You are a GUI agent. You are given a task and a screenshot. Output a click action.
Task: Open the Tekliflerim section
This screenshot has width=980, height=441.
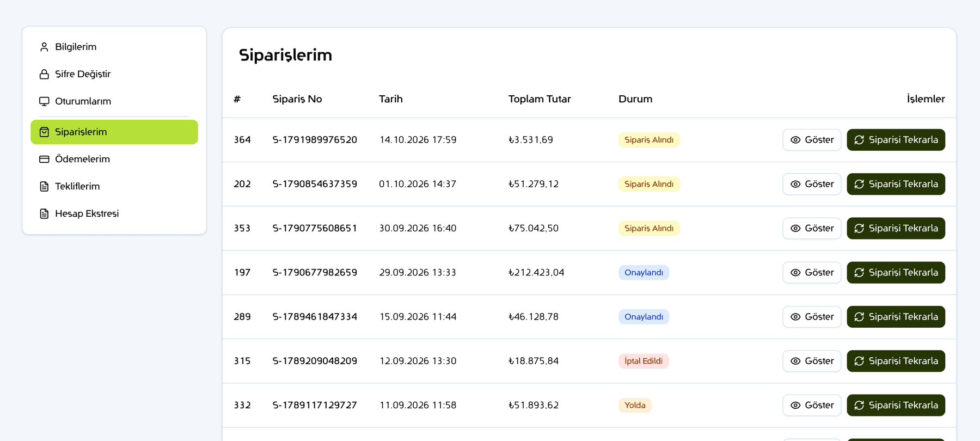pyautogui.click(x=114, y=186)
